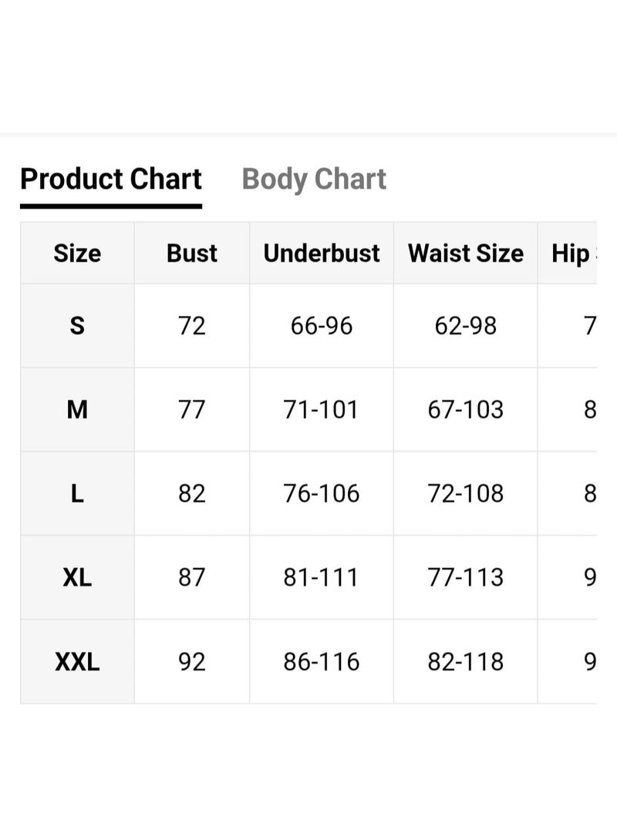Screen dimensions: 617x840
Task: Click the Waist Size column header
Action: point(465,253)
